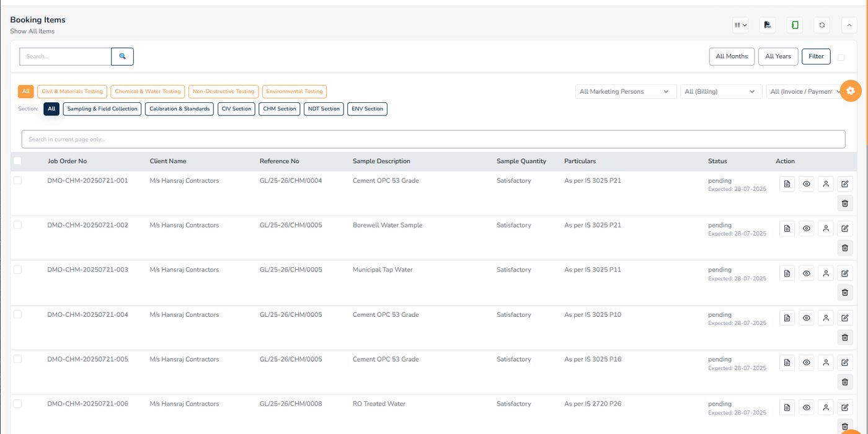Choose the CIV Section filter
The image size is (868, 434).
pyautogui.click(x=236, y=109)
